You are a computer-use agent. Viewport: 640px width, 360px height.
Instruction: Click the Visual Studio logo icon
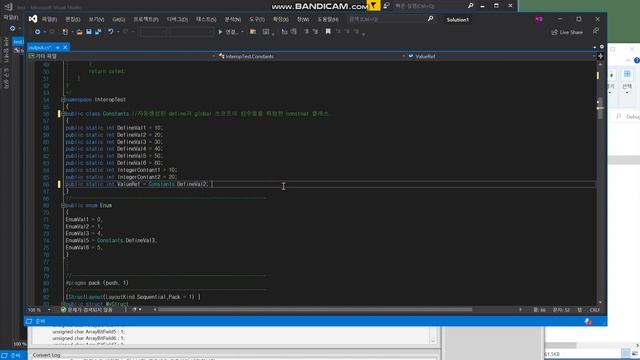pyautogui.click(x=33, y=19)
